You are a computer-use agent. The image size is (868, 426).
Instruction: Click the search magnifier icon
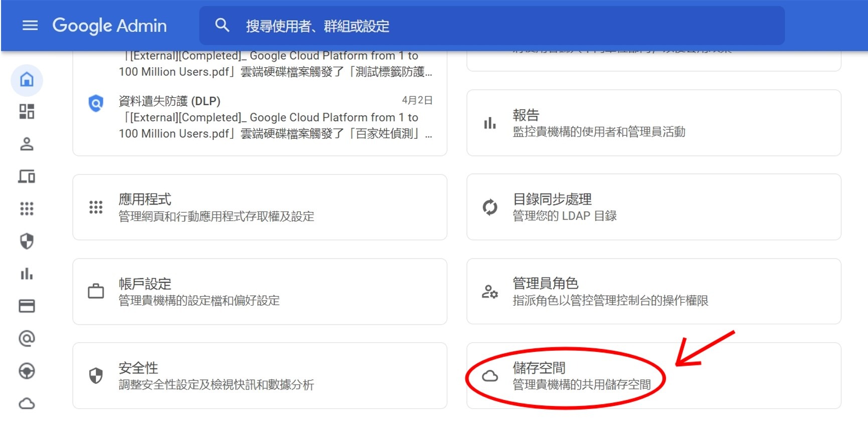(222, 25)
